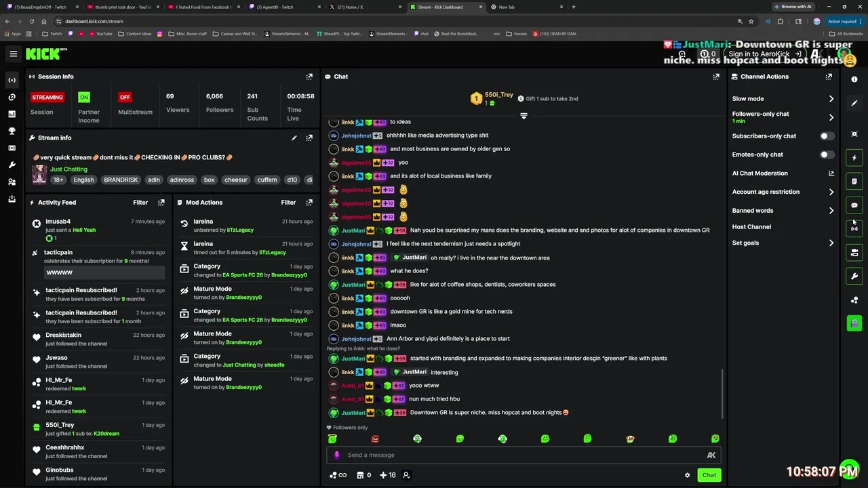This screenshot has height=488, width=868.
Task: Pop out the Chat panel
Action: 716,77
